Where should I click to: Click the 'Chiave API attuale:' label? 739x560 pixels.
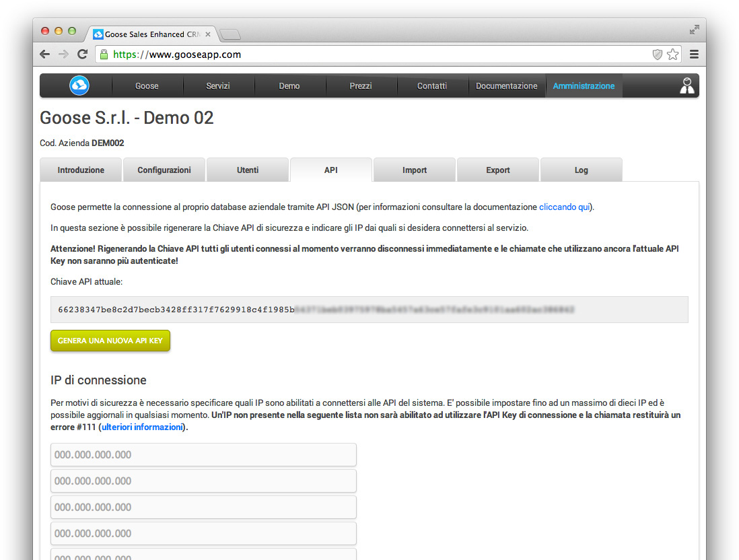click(86, 281)
